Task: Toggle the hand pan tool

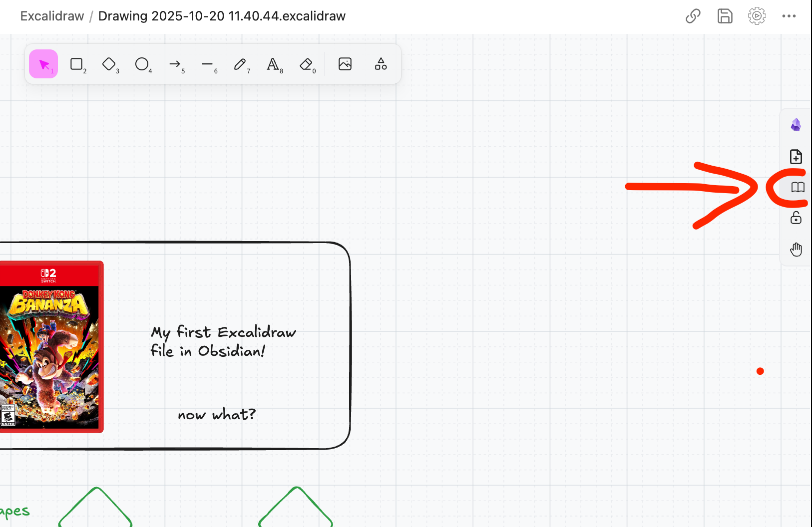Action: coord(796,249)
